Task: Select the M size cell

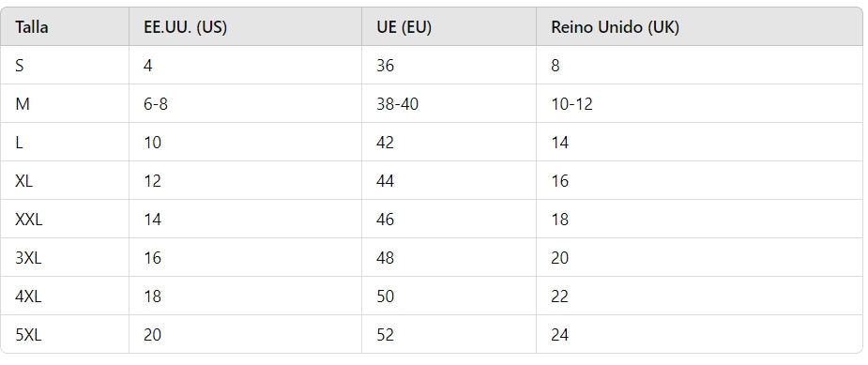Action: click(x=65, y=103)
